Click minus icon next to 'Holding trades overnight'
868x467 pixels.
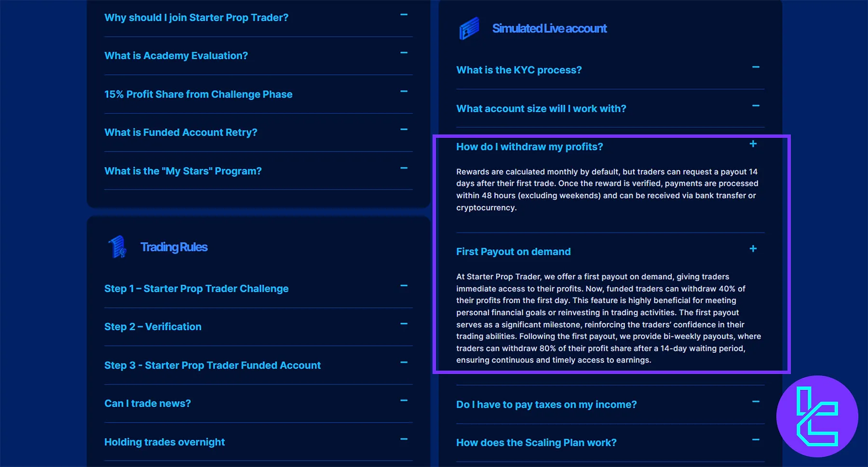click(x=404, y=439)
